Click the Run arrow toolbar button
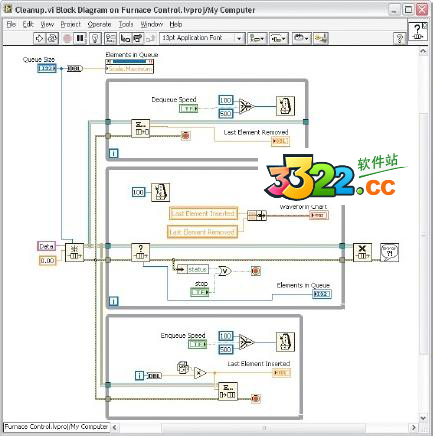Image resolution: width=433 pixels, height=436 pixels. 39,38
